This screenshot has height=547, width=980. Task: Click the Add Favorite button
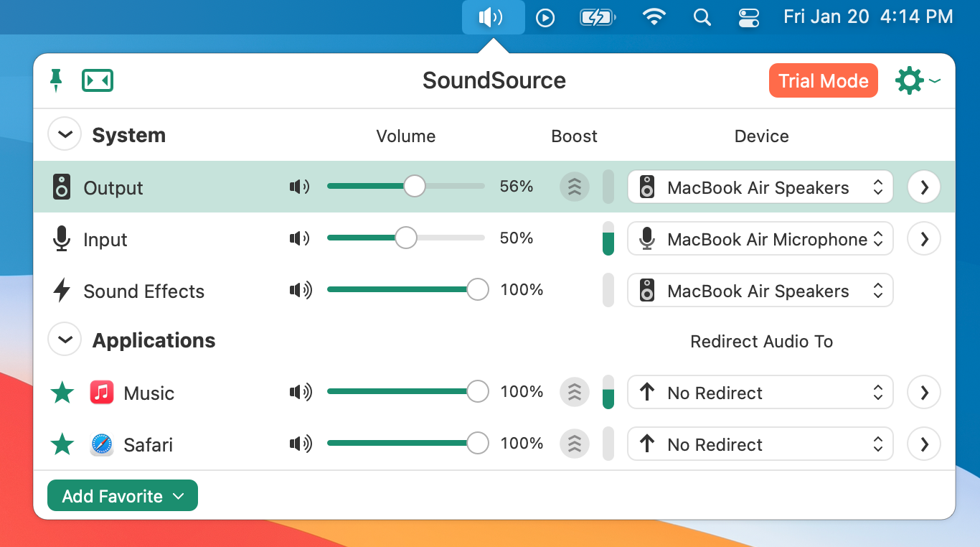pos(123,496)
